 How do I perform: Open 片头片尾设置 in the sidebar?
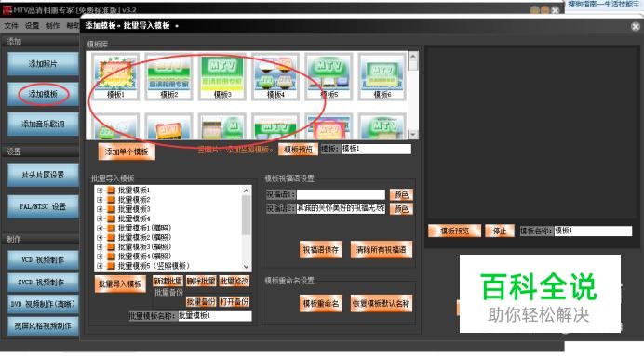pos(43,175)
